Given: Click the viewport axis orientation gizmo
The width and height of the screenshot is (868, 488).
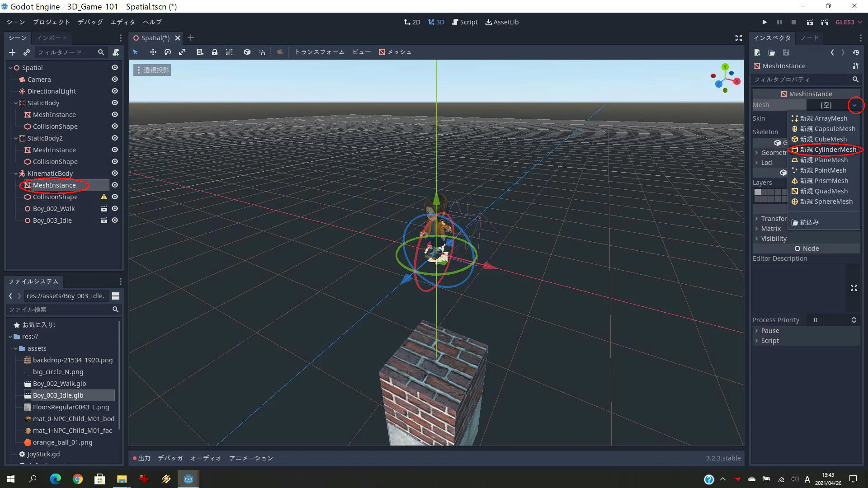Looking at the screenshot, I should point(725,78).
